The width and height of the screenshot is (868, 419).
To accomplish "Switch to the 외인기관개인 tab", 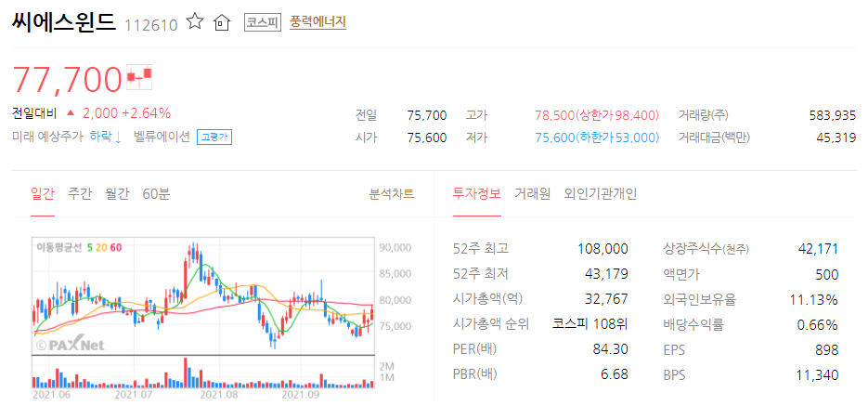I will tap(601, 194).
